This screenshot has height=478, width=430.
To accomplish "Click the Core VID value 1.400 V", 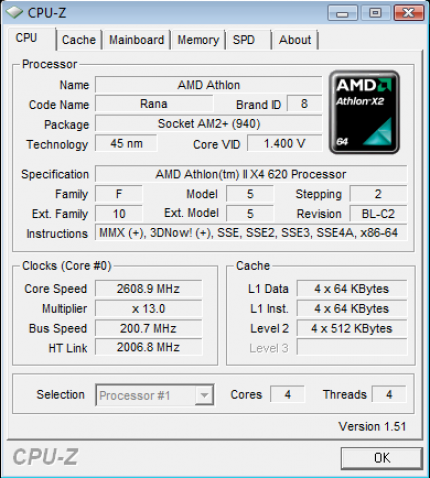I will click(284, 144).
